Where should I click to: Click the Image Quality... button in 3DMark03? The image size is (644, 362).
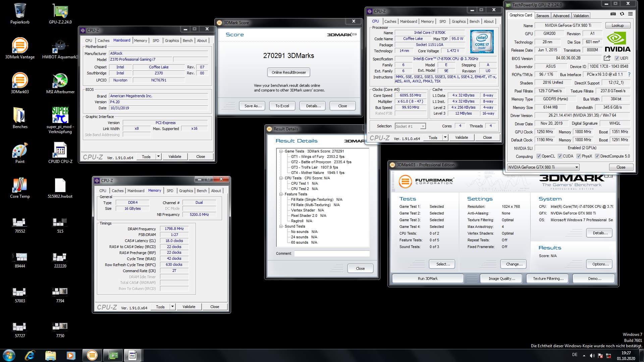click(502, 279)
